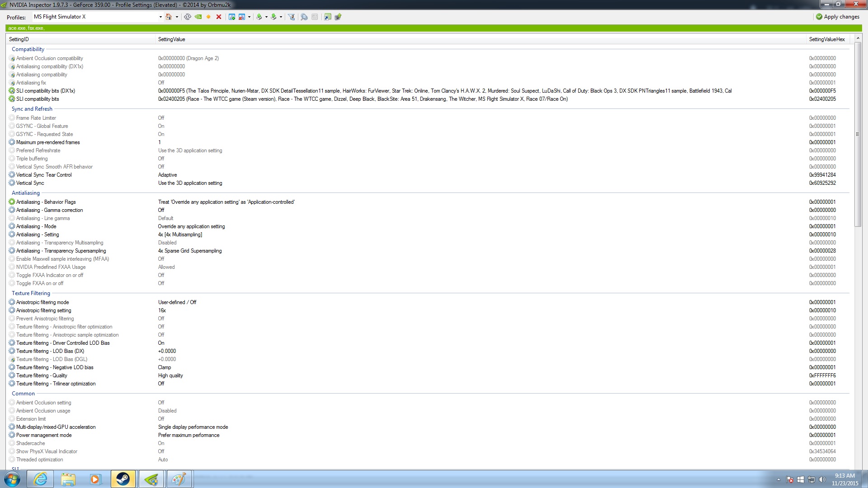868x488 pixels.
Task: Open Steam from the Windows taskbar
Action: click(123, 479)
